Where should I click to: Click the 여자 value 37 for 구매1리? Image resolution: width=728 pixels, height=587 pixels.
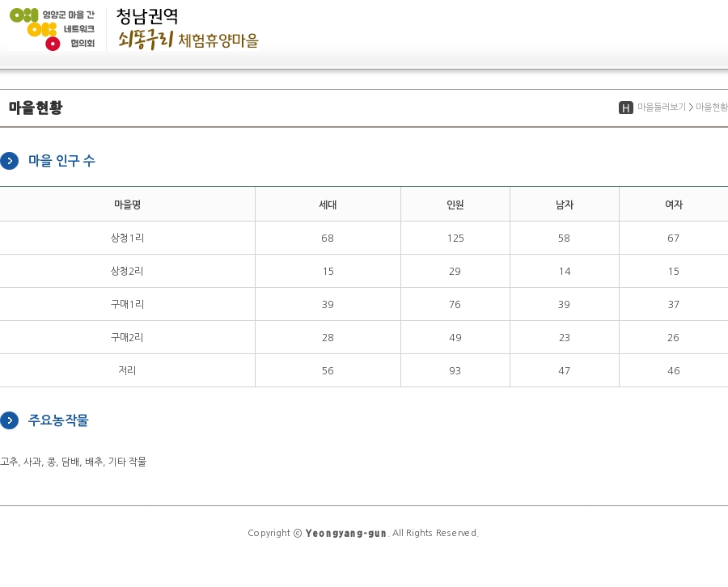674,304
